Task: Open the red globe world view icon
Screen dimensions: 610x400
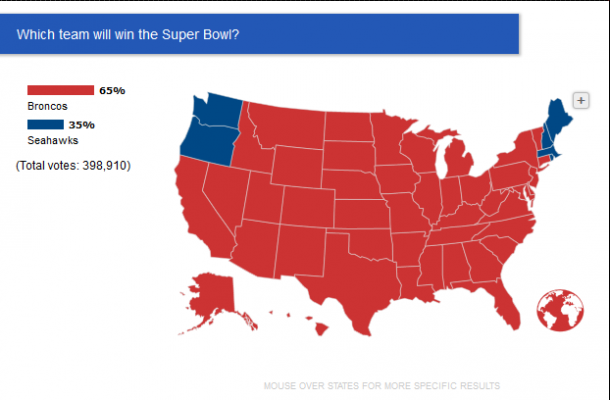Action: pyautogui.click(x=560, y=310)
